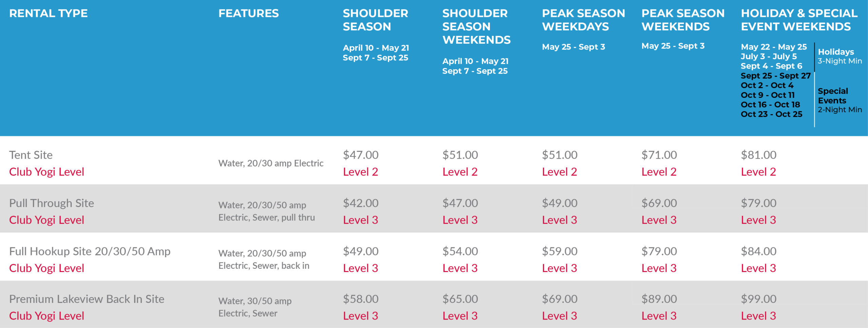The width and height of the screenshot is (868, 328).
Task: Select the $81.00 Tent Site holiday price
Action: click(x=758, y=155)
